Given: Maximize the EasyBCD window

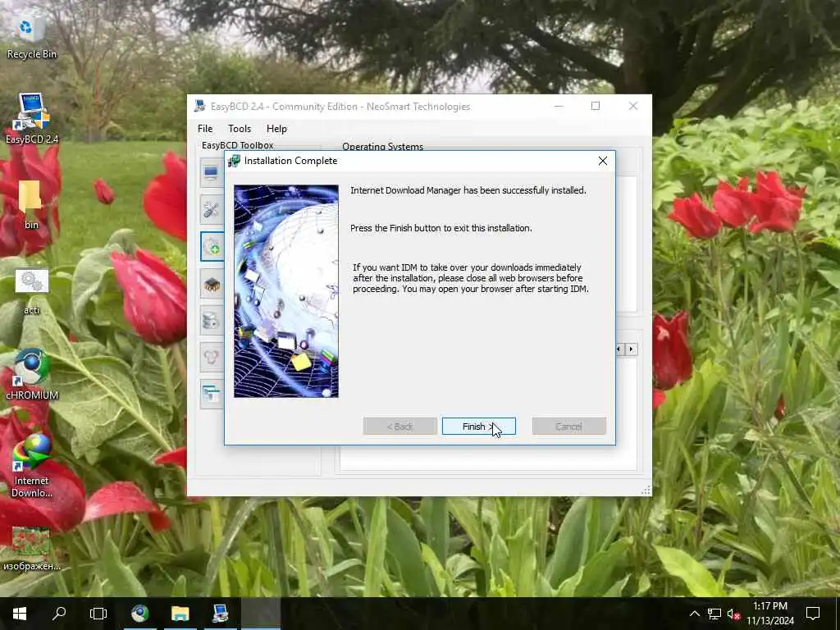Looking at the screenshot, I should 596,106.
